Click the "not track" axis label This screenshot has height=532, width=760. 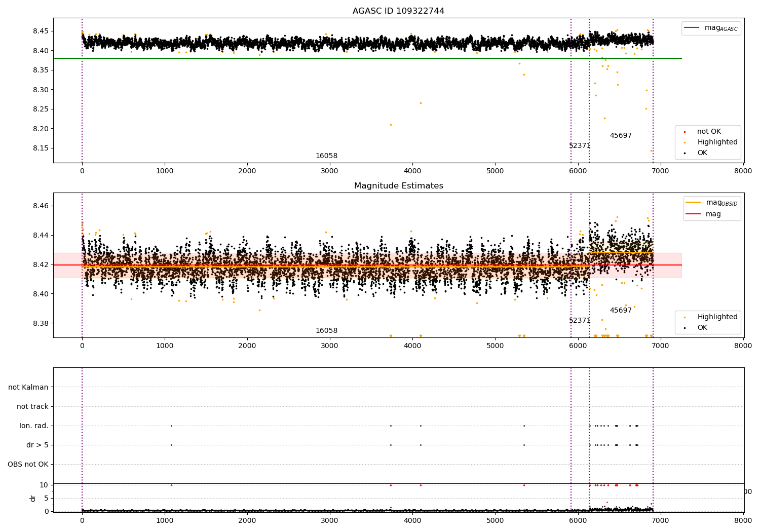[x=32, y=406]
